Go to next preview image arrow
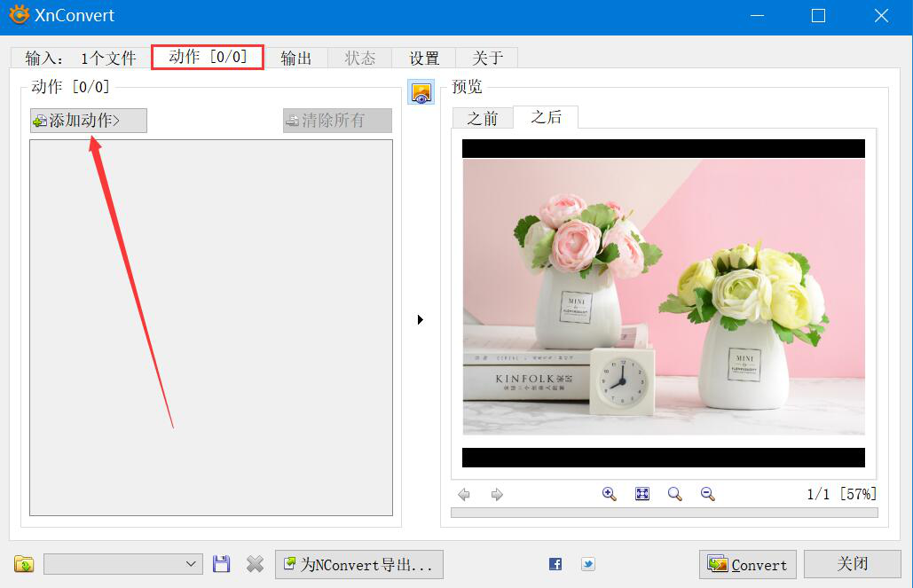This screenshot has width=913, height=588. click(x=497, y=494)
